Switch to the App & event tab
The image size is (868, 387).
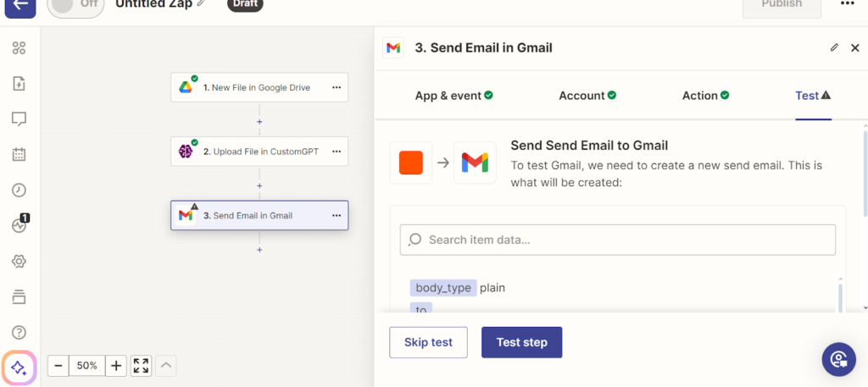pos(453,96)
